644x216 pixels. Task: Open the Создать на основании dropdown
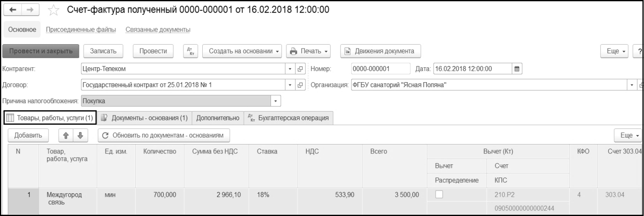[x=242, y=51]
